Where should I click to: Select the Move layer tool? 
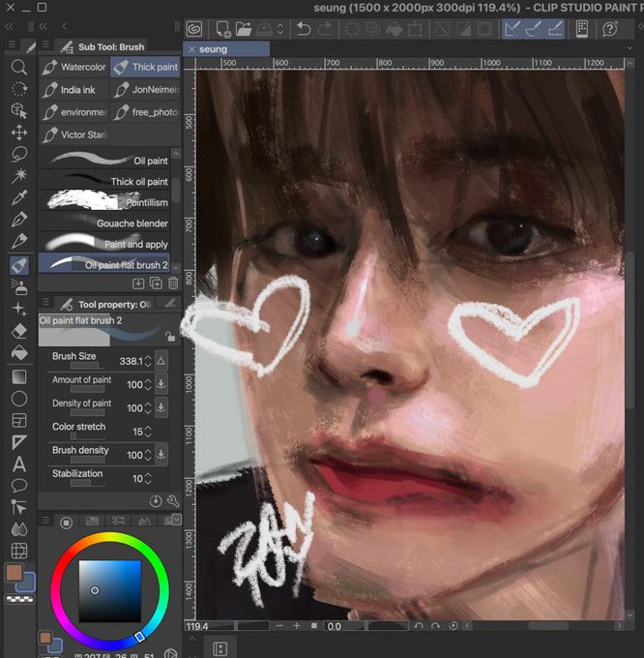coord(19,133)
